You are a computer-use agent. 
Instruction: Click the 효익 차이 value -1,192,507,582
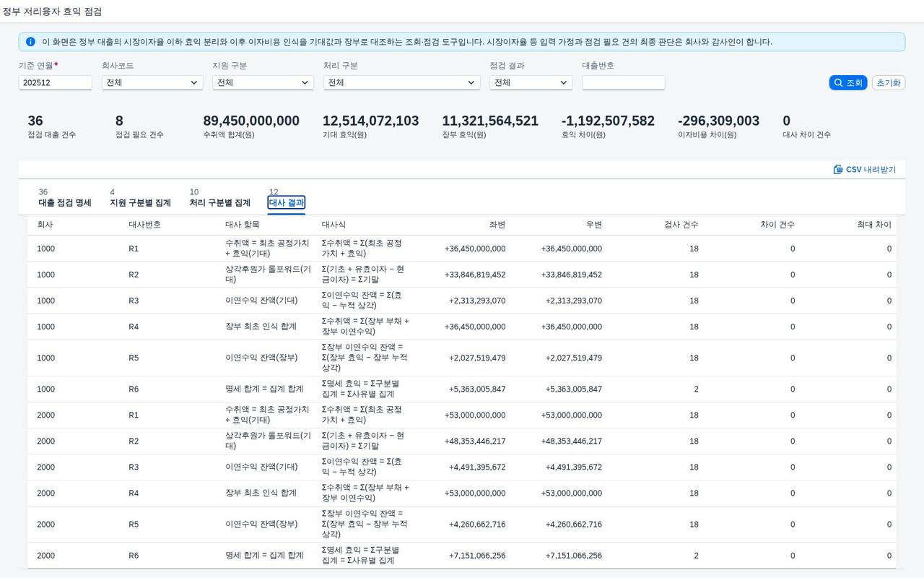[x=608, y=121]
